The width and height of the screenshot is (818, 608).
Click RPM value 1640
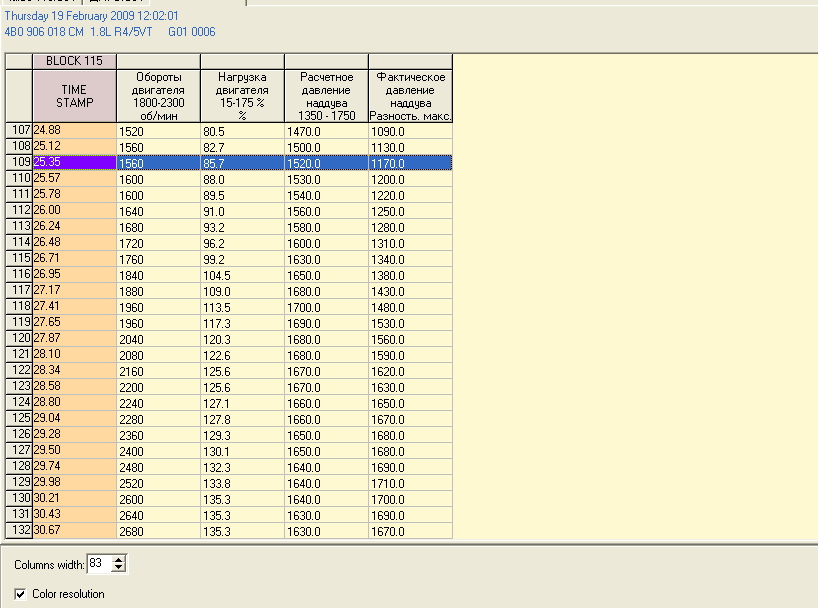pyautogui.click(x=159, y=210)
